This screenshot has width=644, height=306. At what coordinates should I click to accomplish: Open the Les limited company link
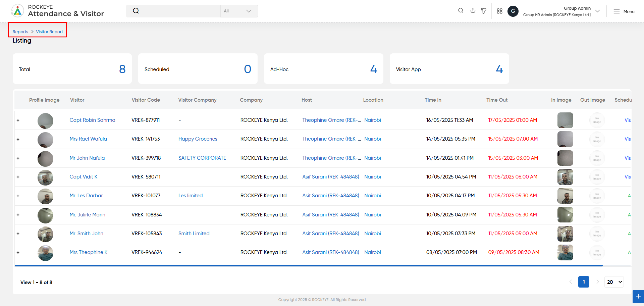[191, 196]
